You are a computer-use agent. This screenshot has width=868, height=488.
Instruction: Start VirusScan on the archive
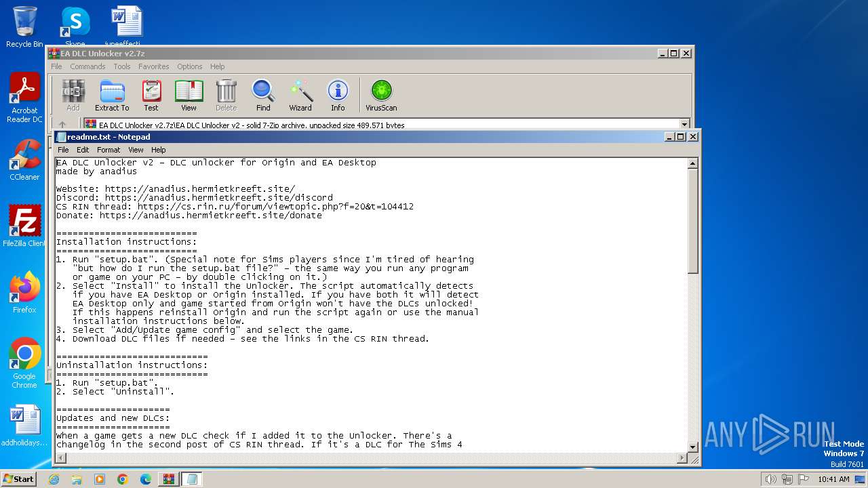(x=381, y=96)
